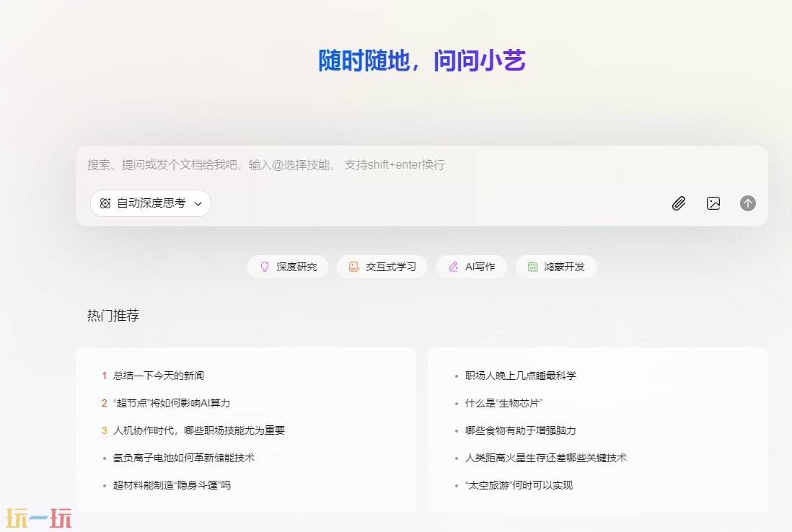Click the paperclip attachment icon
This screenshot has height=532, width=792.
tap(678, 203)
